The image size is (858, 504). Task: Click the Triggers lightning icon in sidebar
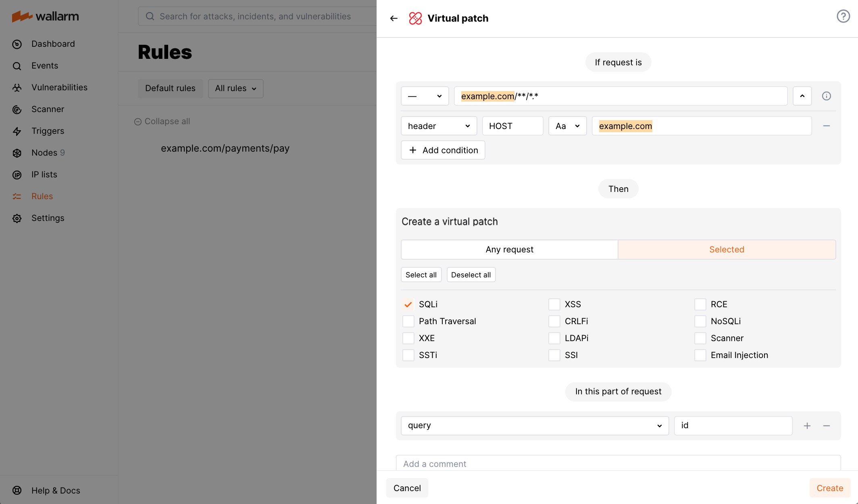pos(17,131)
